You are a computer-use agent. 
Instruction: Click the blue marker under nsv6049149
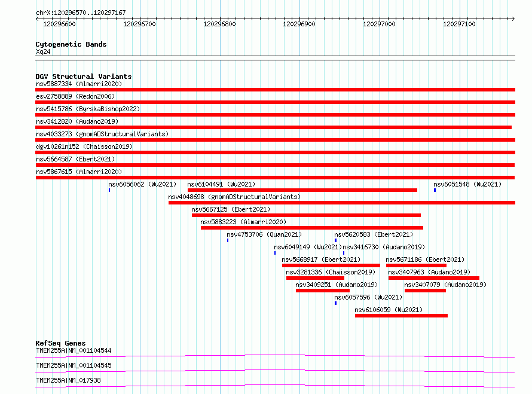[275, 253]
